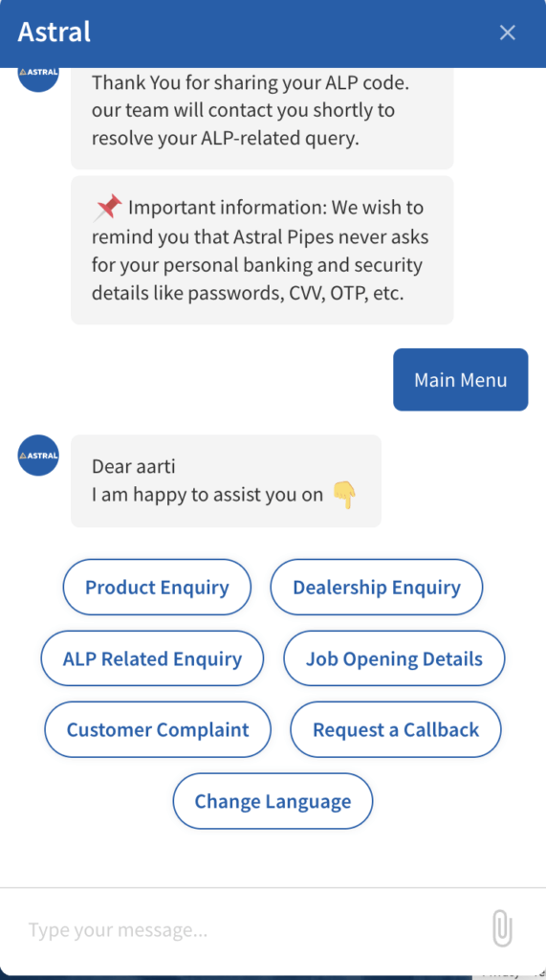
Task: Click the Astral avatar next to ALP code message
Action: (x=38, y=78)
